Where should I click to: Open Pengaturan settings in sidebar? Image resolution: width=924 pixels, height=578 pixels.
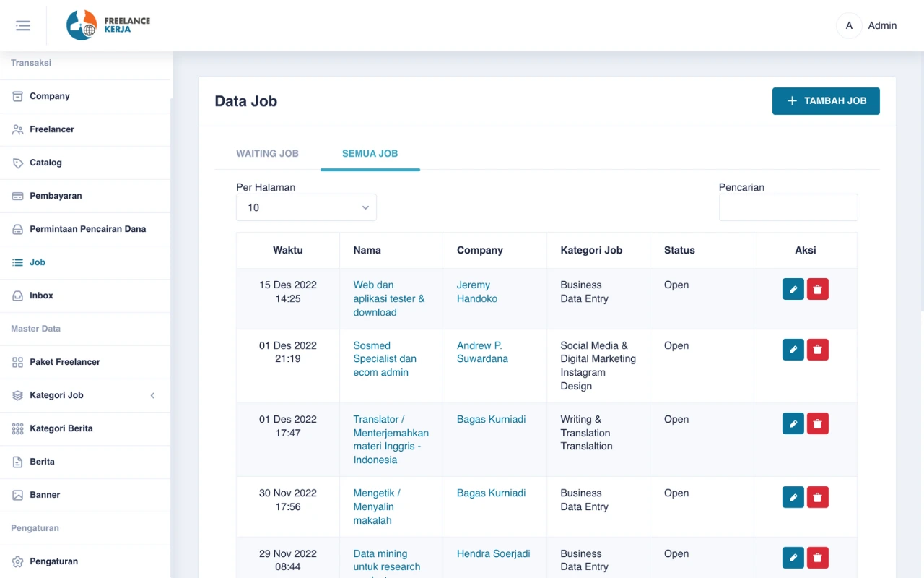[x=53, y=561]
